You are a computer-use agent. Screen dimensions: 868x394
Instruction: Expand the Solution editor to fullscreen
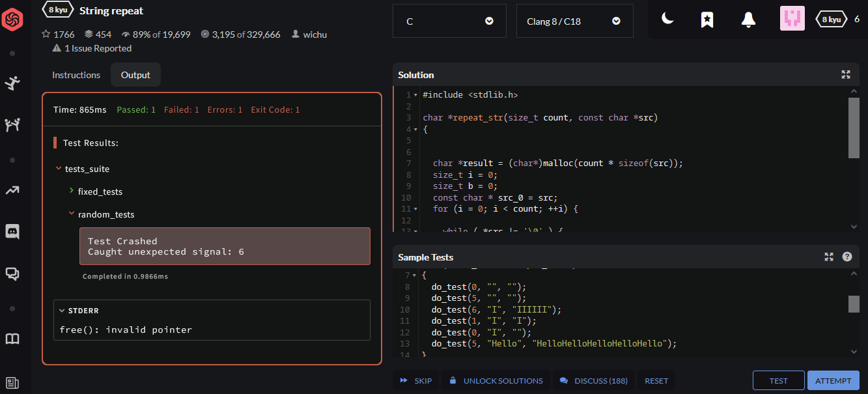click(846, 75)
